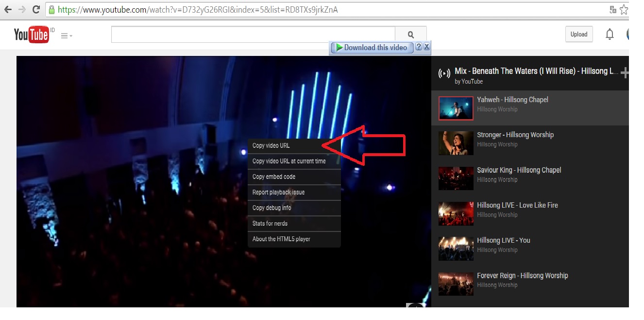Click the HTTPS padlock icon in address bar
This screenshot has height=320, width=644.
pyautogui.click(x=52, y=9)
